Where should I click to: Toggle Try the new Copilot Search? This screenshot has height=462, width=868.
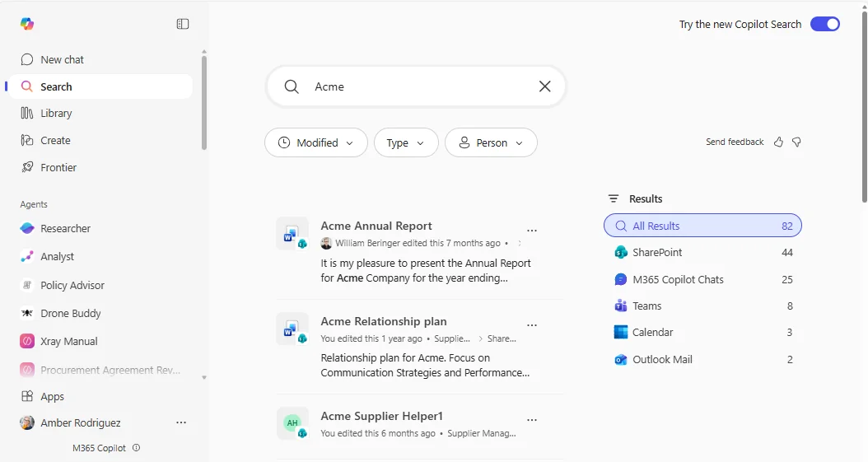pos(825,24)
